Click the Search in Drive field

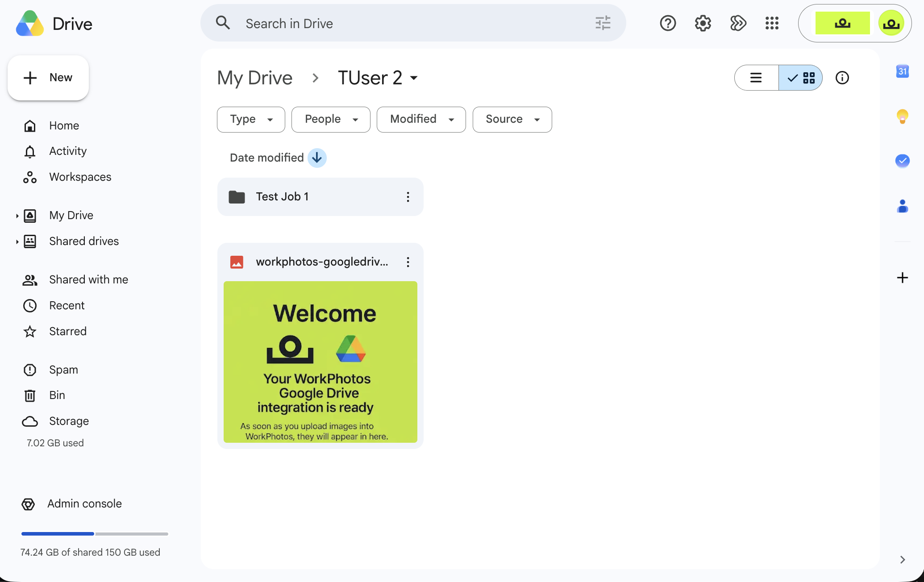point(413,23)
